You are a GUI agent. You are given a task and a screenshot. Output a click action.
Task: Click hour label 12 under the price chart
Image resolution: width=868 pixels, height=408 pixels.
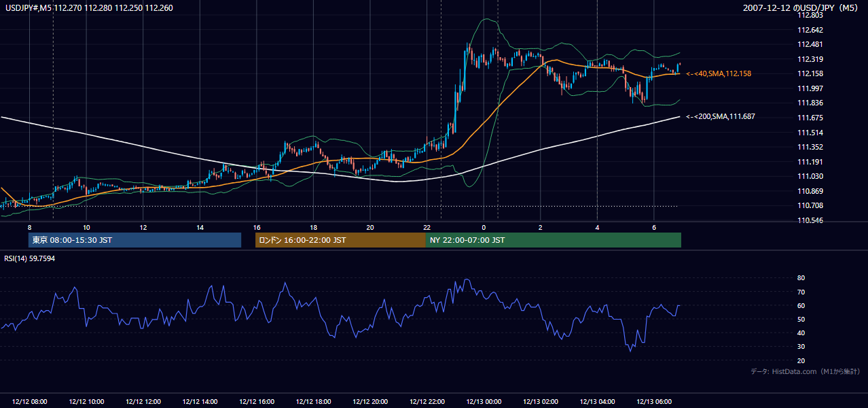pos(143,226)
